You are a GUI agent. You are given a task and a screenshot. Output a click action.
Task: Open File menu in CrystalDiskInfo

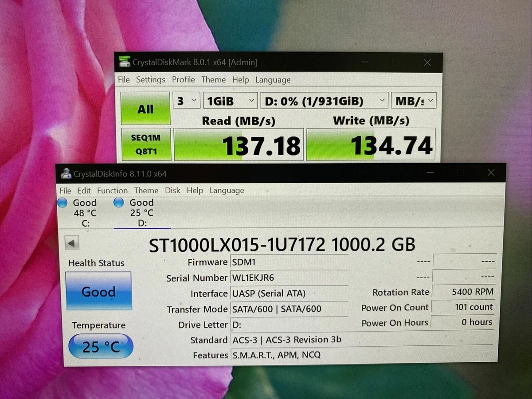[x=65, y=190]
